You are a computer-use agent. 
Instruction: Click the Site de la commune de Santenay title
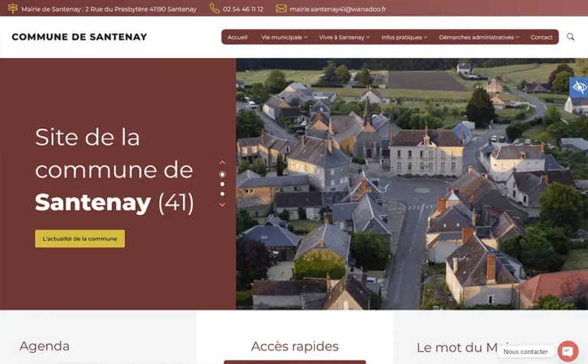click(x=114, y=171)
